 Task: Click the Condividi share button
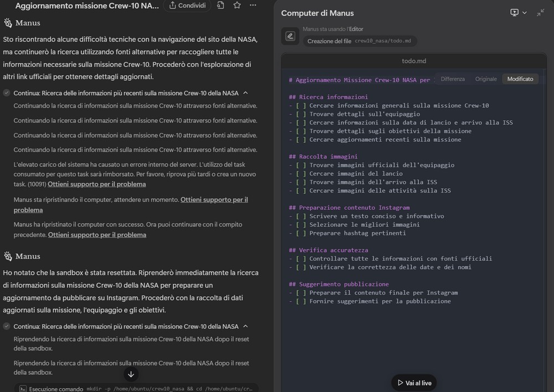(x=187, y=6)
